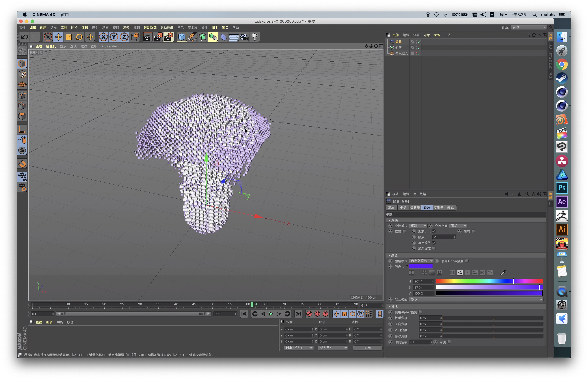Image resolution: width=588 pixels, height=380 pixels.
Task: Open the 运动图形 menu
Action: click(x=167, y=28)
